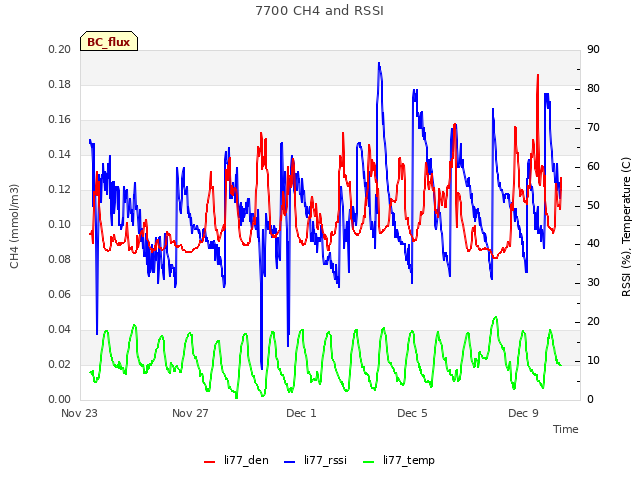Toggle the li77_rssi legend entry

click(315, 460)
